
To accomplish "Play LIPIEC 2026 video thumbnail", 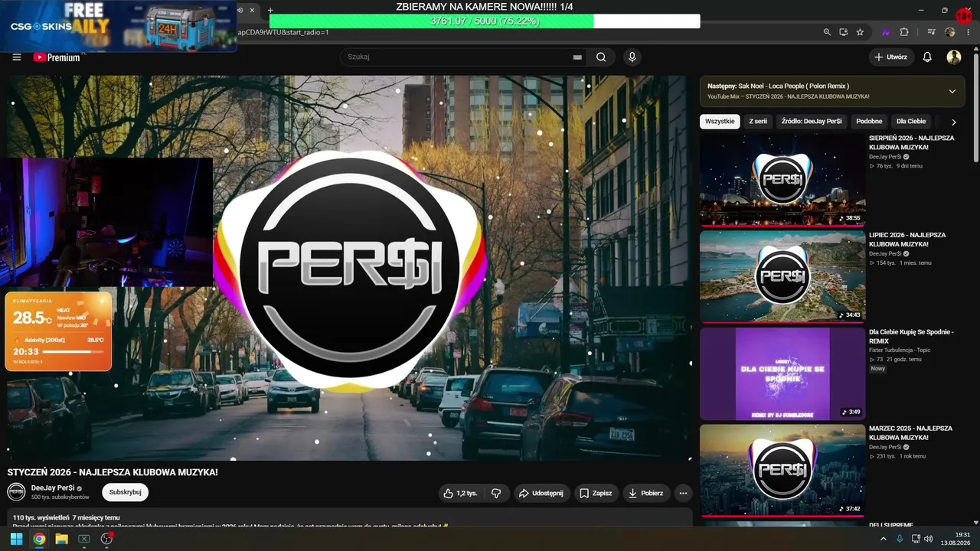I will [x=782, y=277].
